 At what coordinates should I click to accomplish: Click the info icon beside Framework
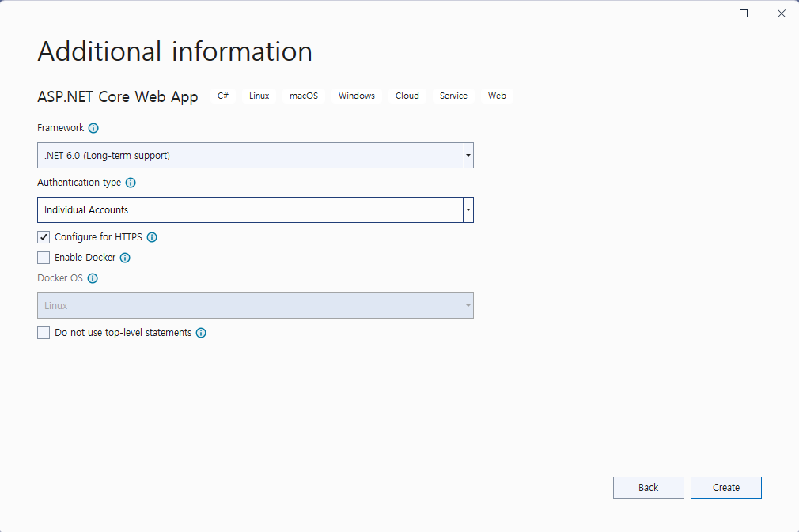(93, 128)
